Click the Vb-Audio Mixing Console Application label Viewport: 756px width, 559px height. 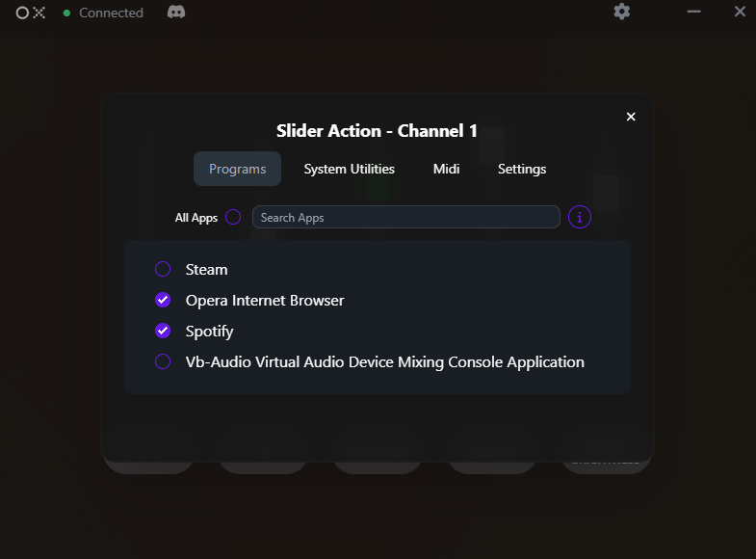385,362
